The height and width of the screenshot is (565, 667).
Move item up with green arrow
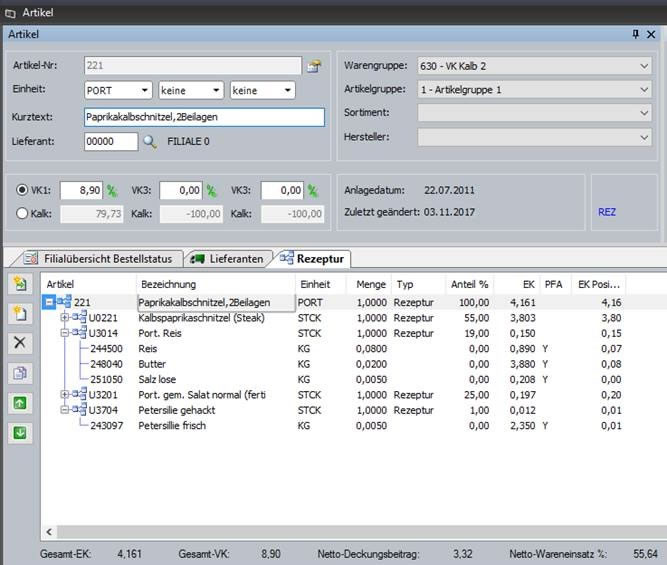tap(19, 403)
